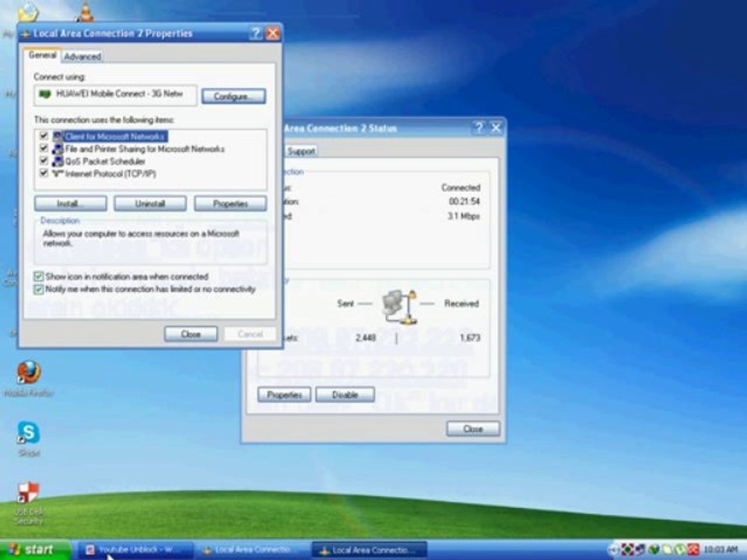Click the network activity computers icon in Status window
The image size is (747, 560).
click(399, 307)
